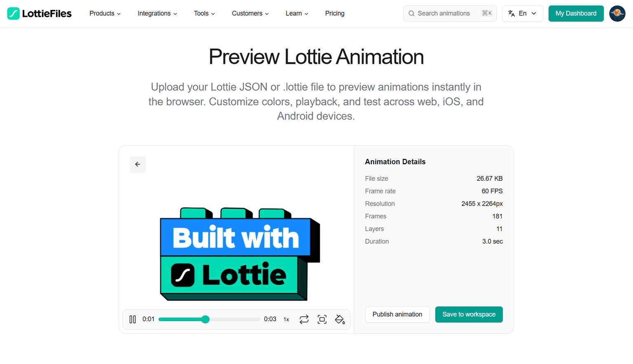
Task: Open the En language selector
Action: 523,13
